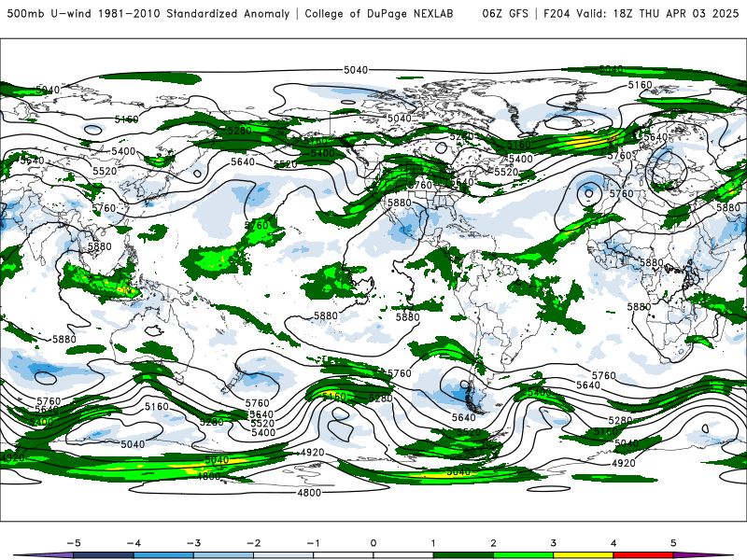Click the '4' colorbar tick label

613,543
